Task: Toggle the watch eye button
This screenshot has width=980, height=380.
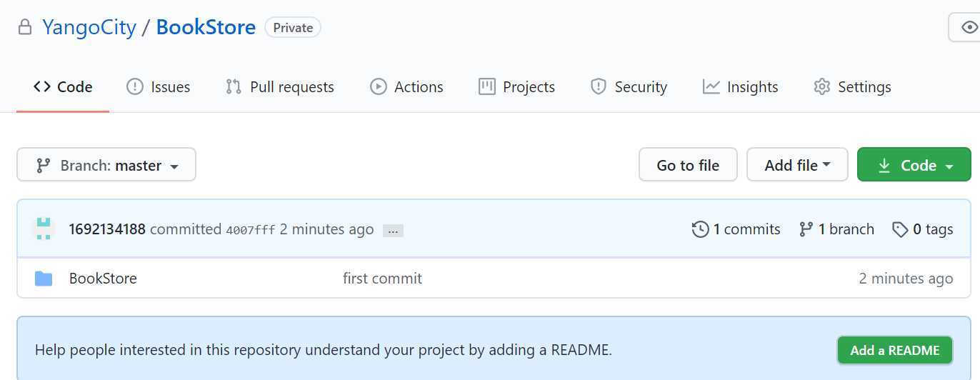Action: [x=964, y=28]
